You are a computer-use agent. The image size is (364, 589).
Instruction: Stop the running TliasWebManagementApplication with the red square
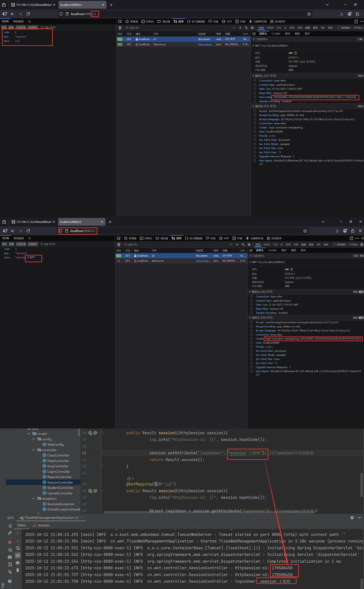click(10, 542)
